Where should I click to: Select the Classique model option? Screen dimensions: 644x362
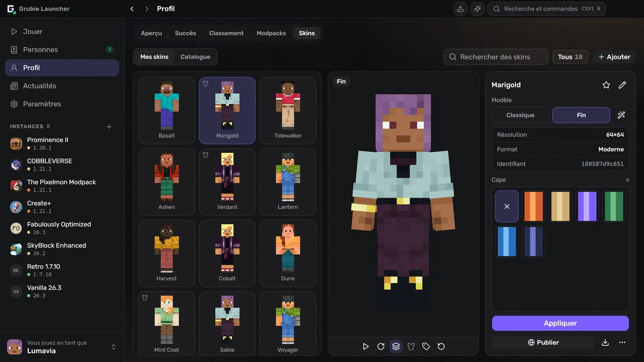[520, 115]
